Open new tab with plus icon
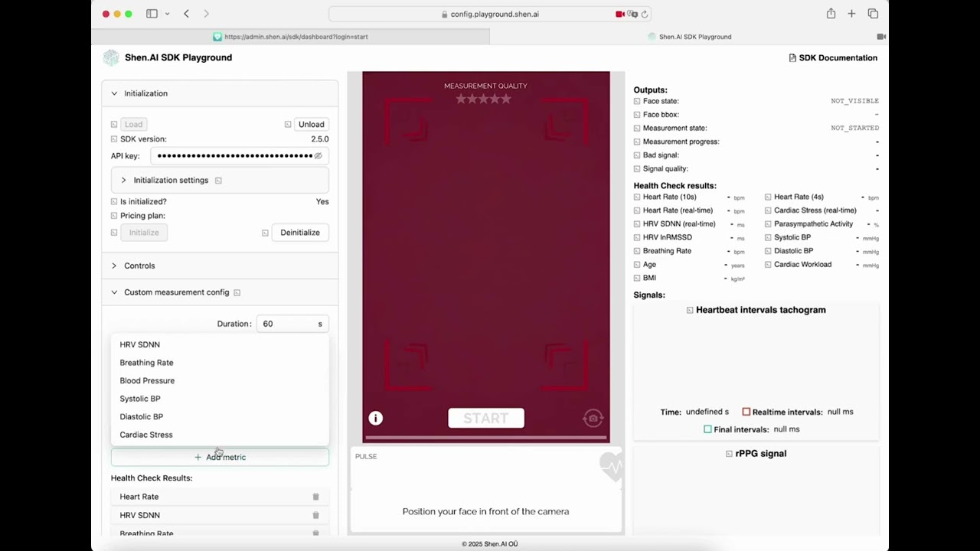The image size is (980, 551). 851,14
